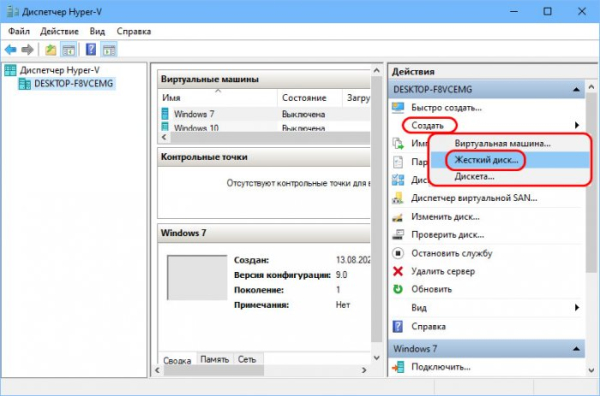Open the Вид menu in menu bar
The height and width of the screenshot is (396, 600).
click(97, 31)
